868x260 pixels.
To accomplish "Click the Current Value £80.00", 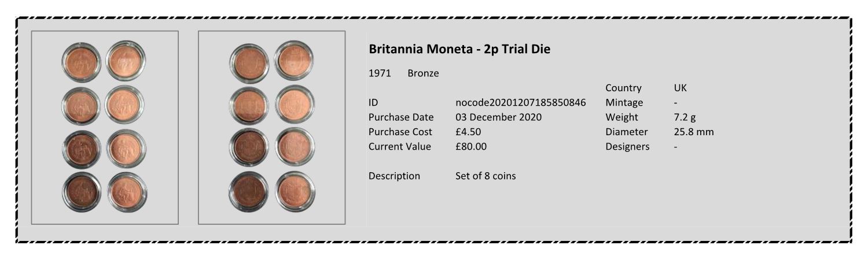I will [x=471, y=146].
